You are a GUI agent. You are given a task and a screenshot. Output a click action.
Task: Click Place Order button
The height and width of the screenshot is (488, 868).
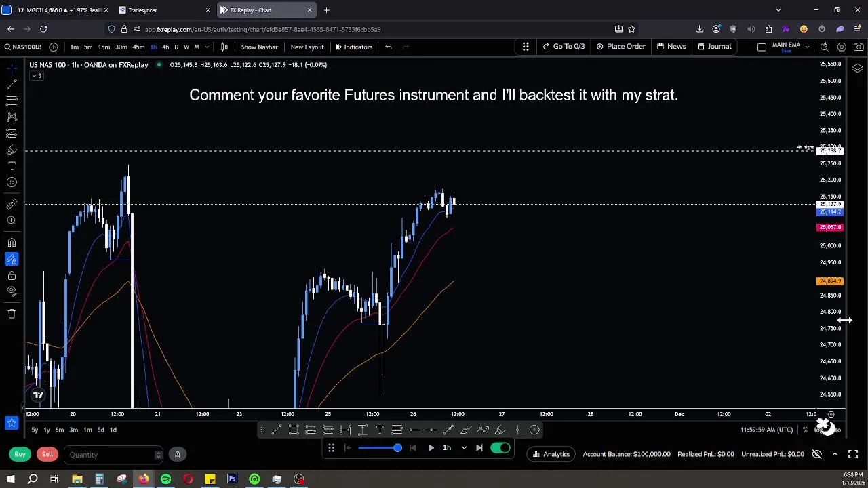(x=620, y=47)
